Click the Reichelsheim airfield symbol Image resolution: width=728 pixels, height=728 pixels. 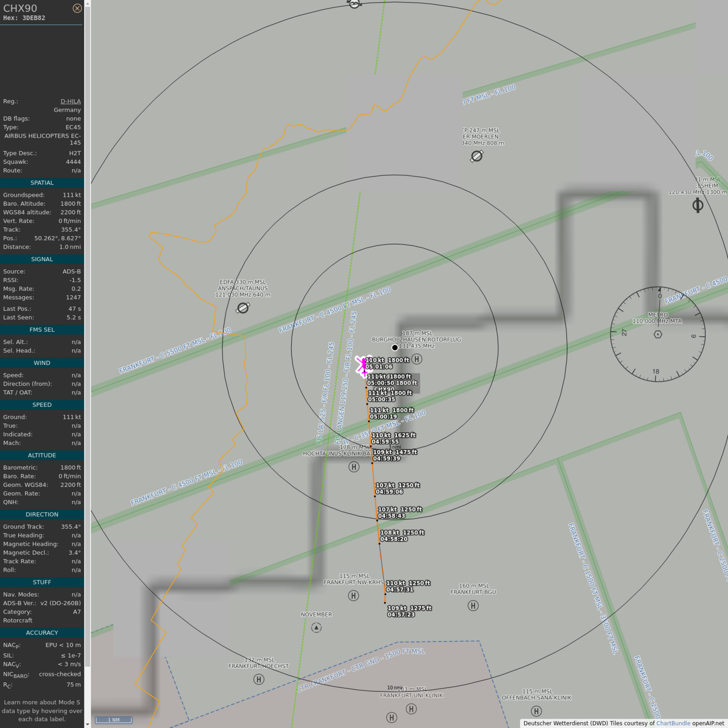click(x=698, y=205)
